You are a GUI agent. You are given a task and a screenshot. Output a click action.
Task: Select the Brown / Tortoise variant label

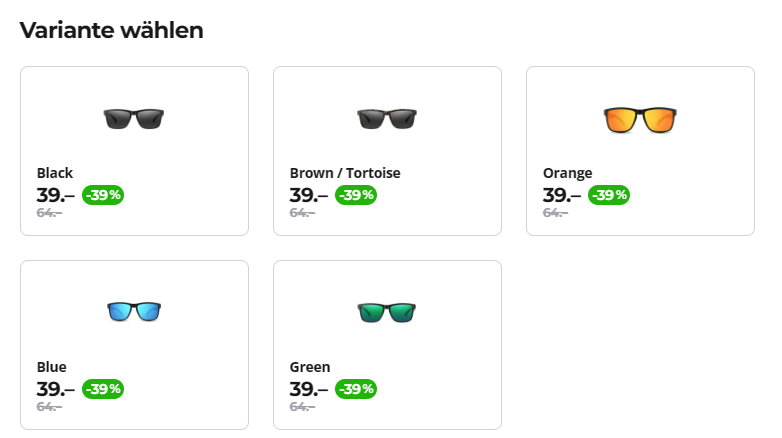[x=345, y=173]
